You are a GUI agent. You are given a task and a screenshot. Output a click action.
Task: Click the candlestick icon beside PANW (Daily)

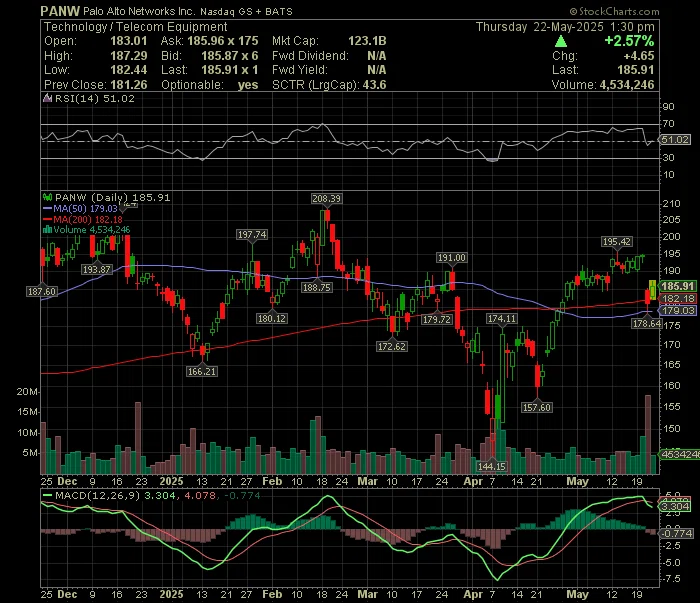(47, 197)
